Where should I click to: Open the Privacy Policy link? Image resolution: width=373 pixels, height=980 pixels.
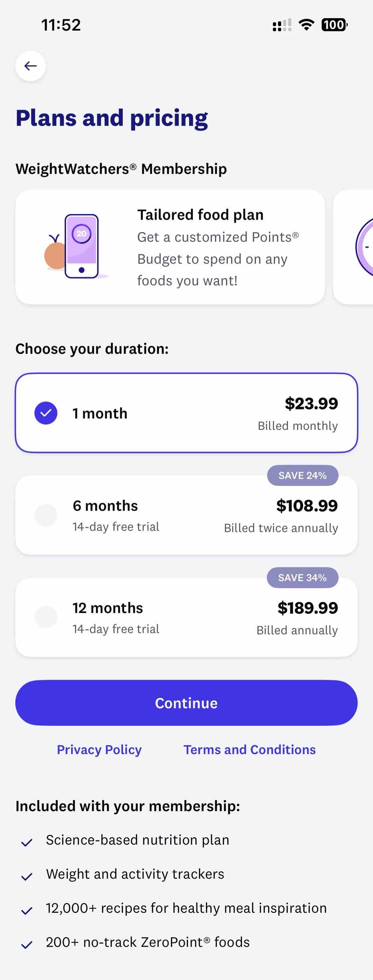point(99,749)
